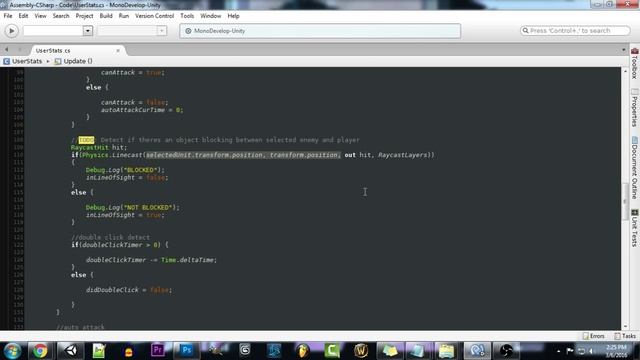The height and width of the screenshot is (360, 640).
Task: Open Camtasia green C icon in taskbar
Action: pyautogui.click(x=332, y=351)
